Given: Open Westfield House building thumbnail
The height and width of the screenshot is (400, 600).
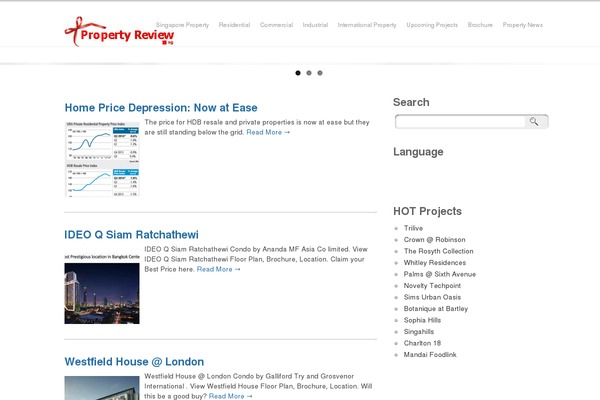Looking at the screenshot, I should click(x=102, y=388).
